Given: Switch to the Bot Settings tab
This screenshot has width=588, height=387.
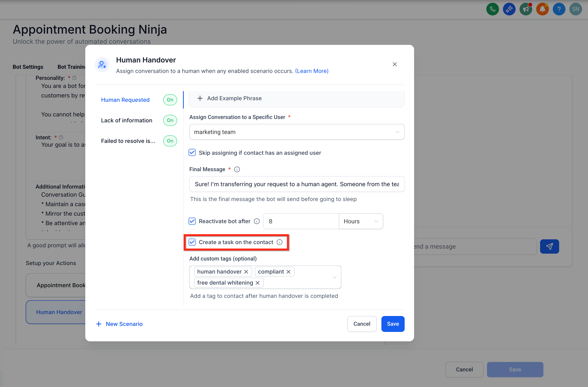Looking at the screenshot, I should click(x=28, y=67).
